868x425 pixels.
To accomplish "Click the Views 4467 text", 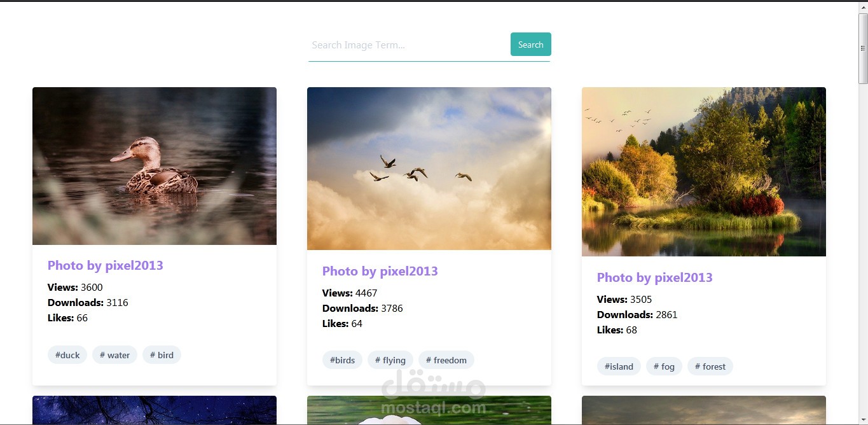I will coord(350,293).
